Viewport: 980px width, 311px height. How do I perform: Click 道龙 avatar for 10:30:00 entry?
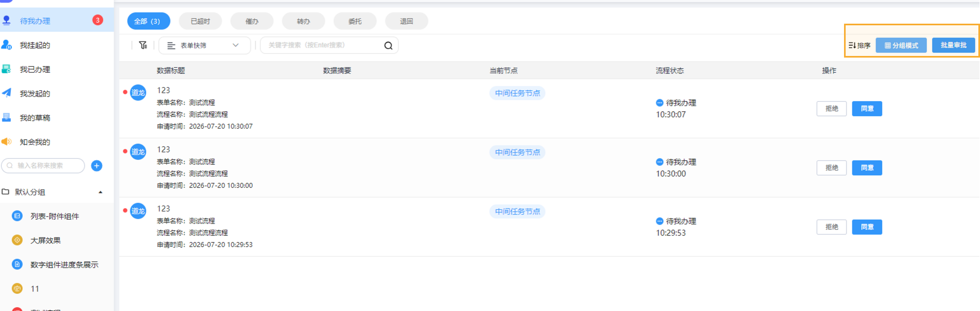coord(138,152)
